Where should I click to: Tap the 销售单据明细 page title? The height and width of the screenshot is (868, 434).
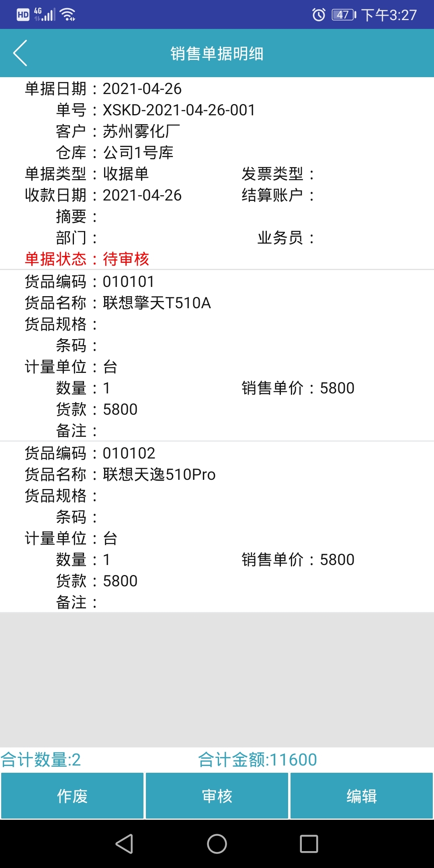coord(217,53)
